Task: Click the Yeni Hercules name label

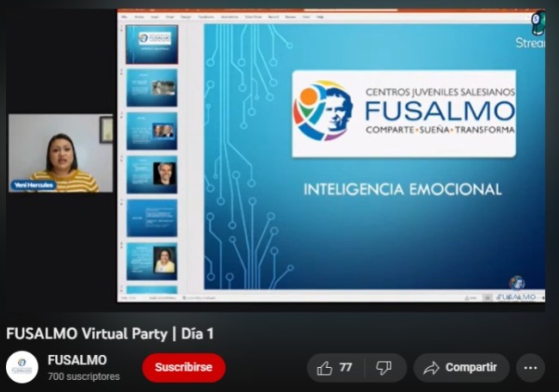Action: 32,185
